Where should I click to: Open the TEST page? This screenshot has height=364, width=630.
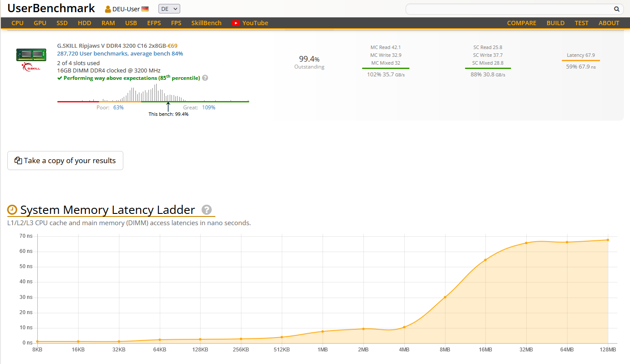tap(581, 23)
